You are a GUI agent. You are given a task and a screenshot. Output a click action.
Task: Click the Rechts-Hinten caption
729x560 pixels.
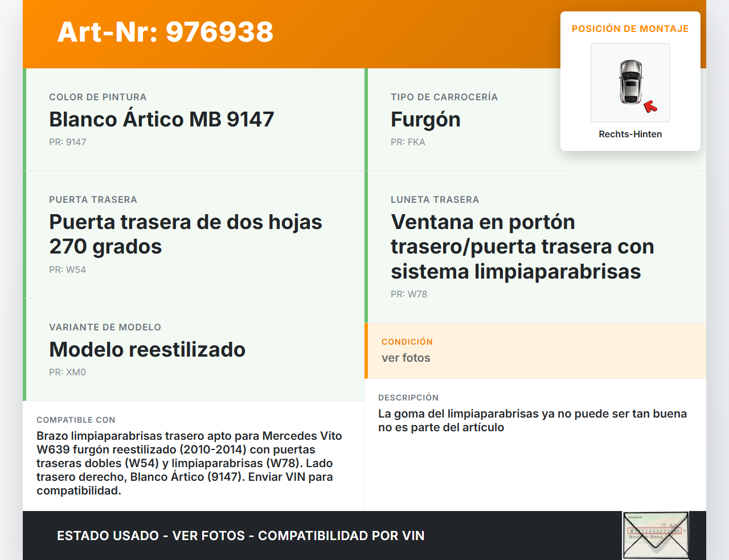point(630,134)
